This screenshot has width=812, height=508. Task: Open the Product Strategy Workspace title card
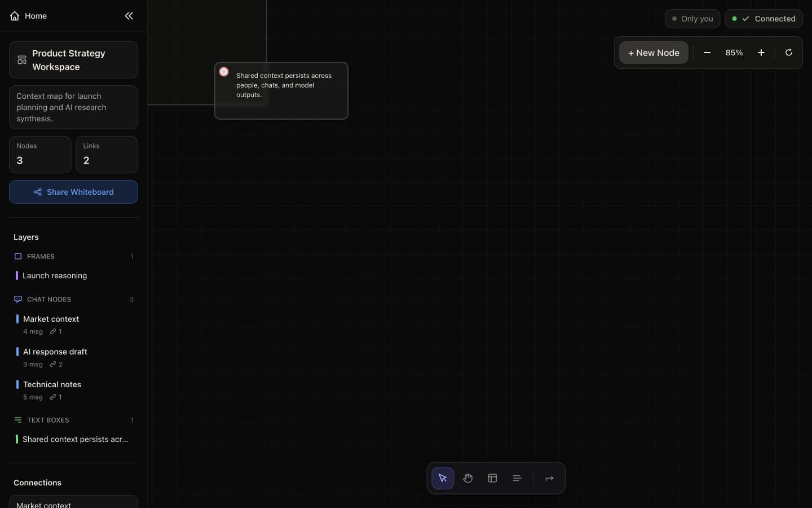tap(73, 60)
